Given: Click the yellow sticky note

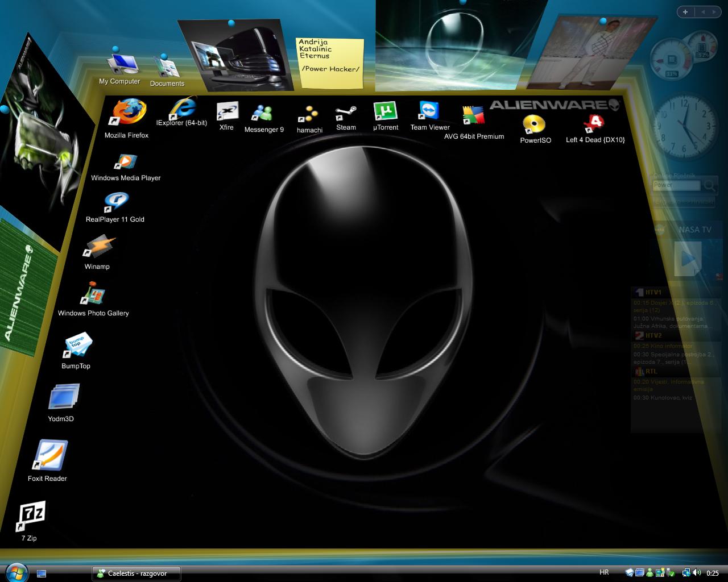Looking at the screenshot, I should pyautogui.click(x=331, y=63).
